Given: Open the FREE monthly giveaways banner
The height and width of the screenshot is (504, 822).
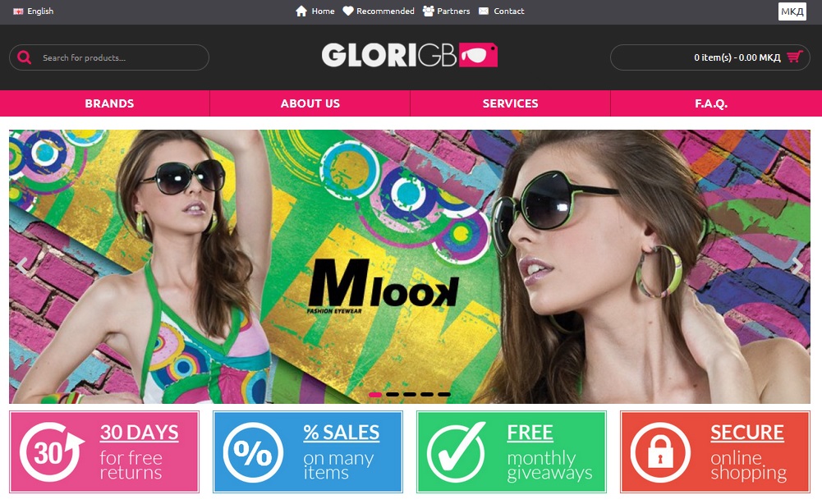Looking at the screenshot, I should (511, 452).
